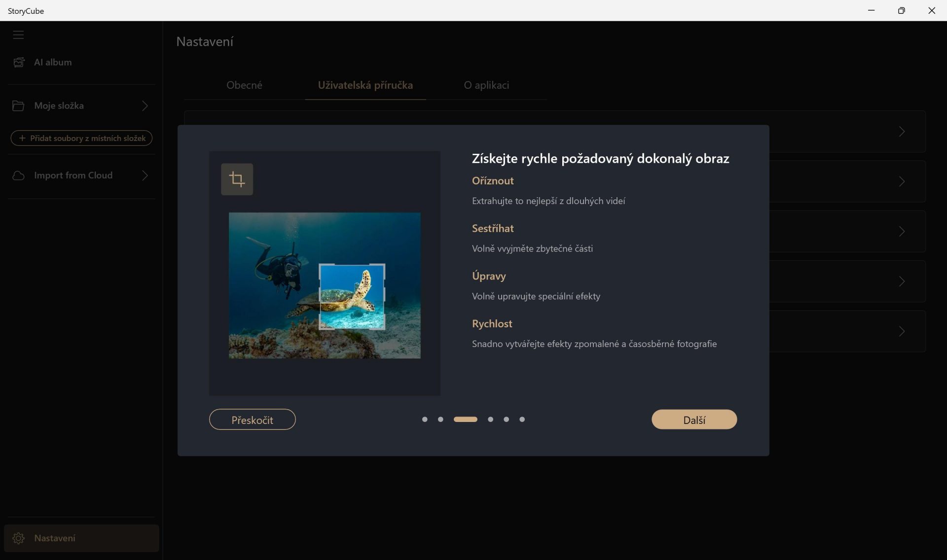Click the diver and turtle preview image

(325, 285)
